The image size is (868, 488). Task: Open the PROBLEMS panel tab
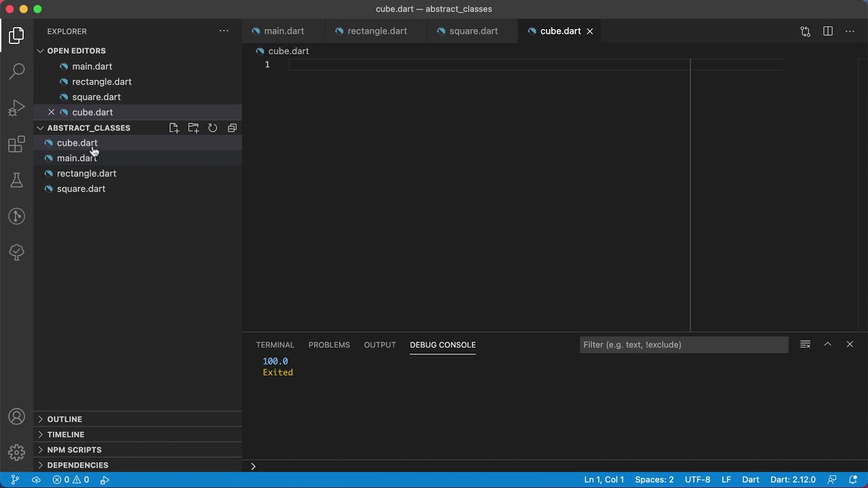point(329,345)
